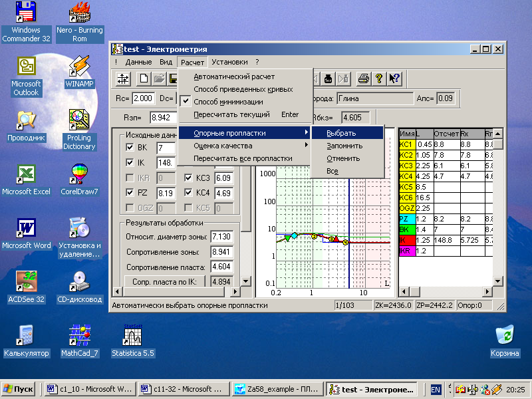Activate the context help pointer icon
Screen dimensions: 532x399
[394, 79]
